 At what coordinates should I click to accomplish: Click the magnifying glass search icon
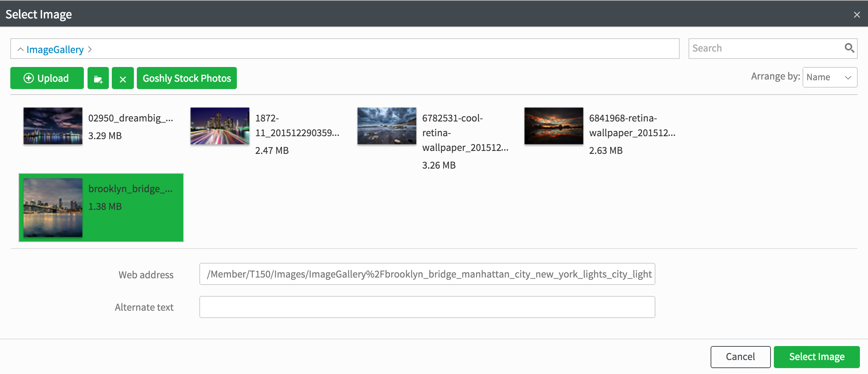click(849, 48)
